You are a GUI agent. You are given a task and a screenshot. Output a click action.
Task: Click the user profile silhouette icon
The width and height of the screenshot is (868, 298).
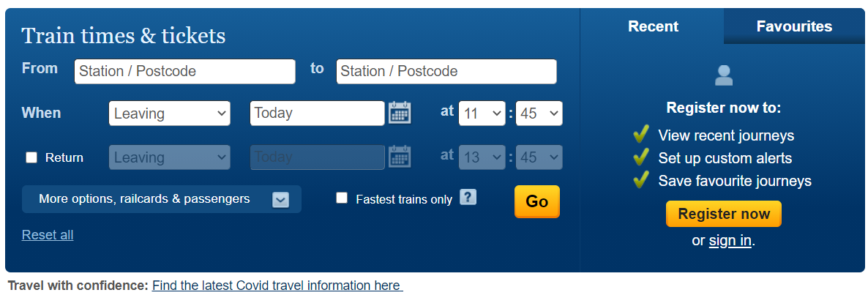pyautogui.click(x=724, y=75)
